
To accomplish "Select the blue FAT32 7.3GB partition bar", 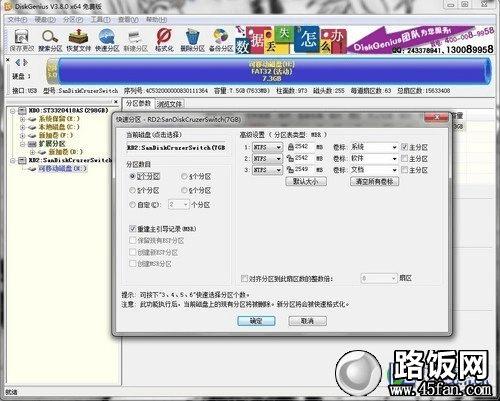I will (x=274, y=71).
